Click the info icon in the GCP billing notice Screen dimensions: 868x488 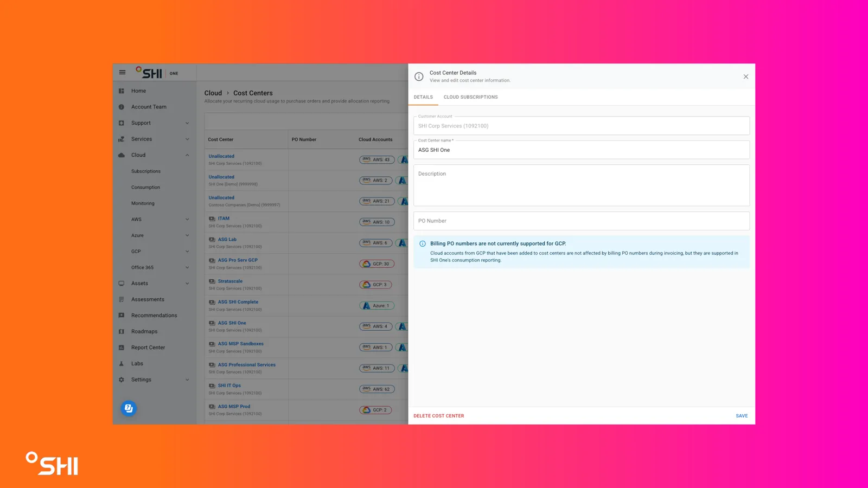pyautogui.click(x=423, y=244)
